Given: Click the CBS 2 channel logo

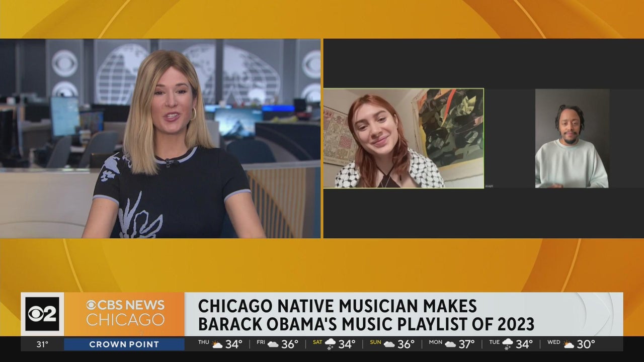Looking at the screenshot, I should (42, 314).
